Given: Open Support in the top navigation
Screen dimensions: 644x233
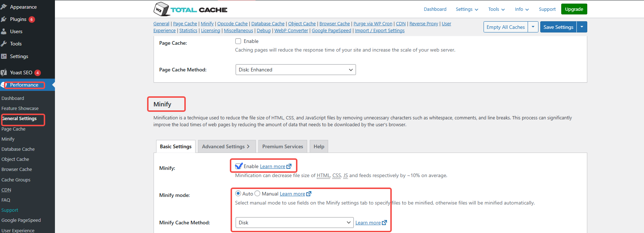Looking at the screenshot, I should click(547, 9).
